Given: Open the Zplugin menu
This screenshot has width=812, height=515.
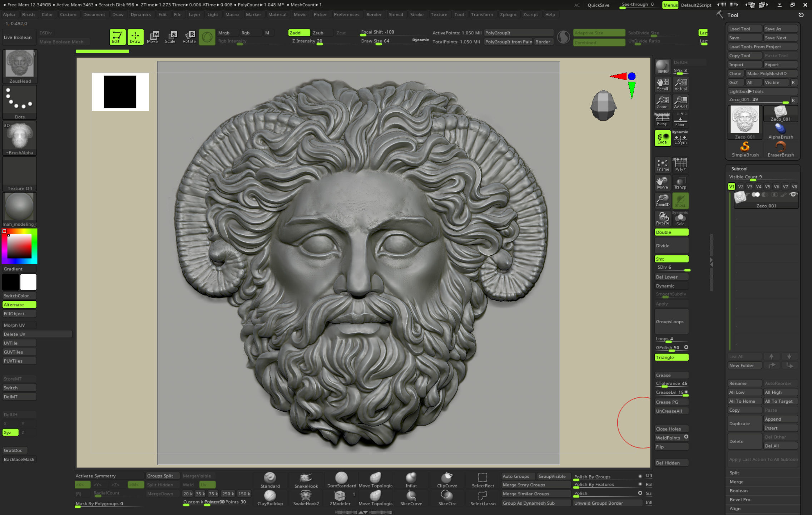Looking at the screenshot, I should (x=508, y=15).
